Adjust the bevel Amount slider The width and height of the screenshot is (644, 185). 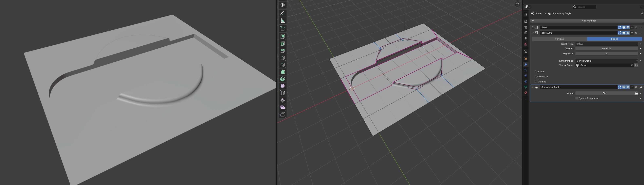point(607,49)
